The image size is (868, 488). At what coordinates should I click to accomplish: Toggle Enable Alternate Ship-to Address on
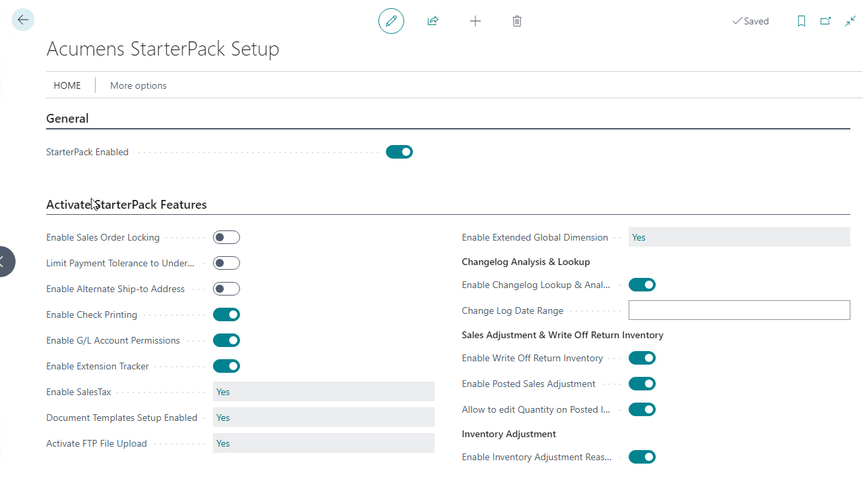click(226, 289)
